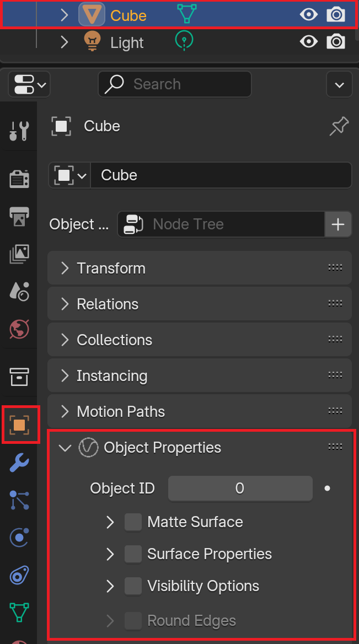
Task: Enable the Matte Surface checkbox
Action: (133, 522)
